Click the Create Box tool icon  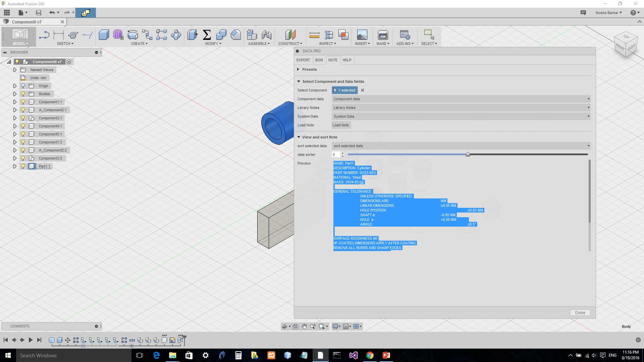click(104, 35)
